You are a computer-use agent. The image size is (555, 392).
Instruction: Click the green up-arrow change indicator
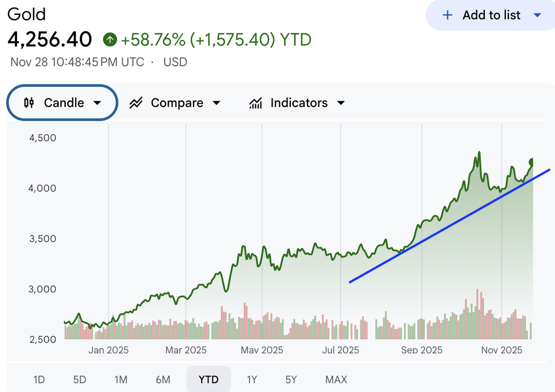[x=110, y=40]
